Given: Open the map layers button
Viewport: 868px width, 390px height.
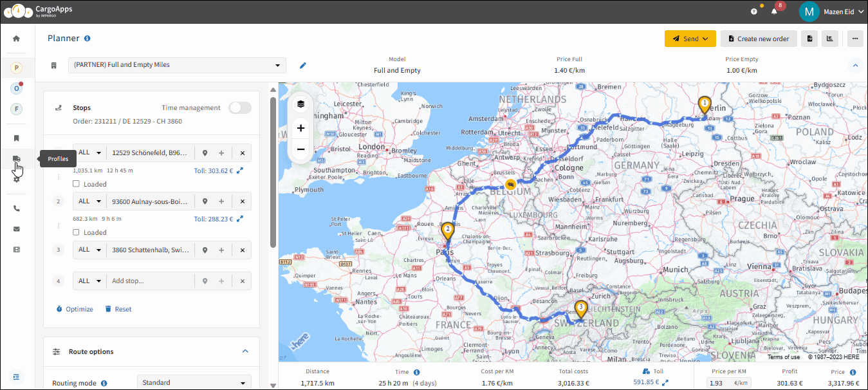Looking at the screenshot, I should pyautogui.click(x=300, y=104).
